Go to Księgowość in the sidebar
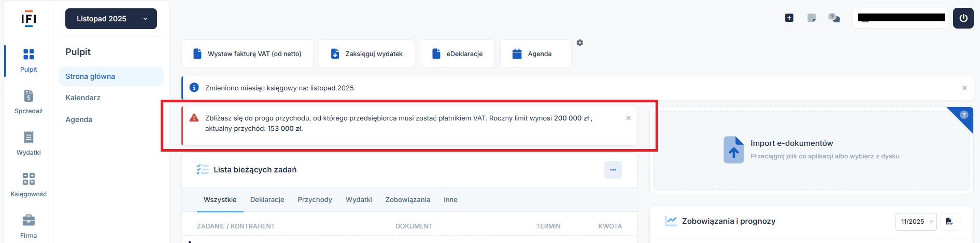 29,185
